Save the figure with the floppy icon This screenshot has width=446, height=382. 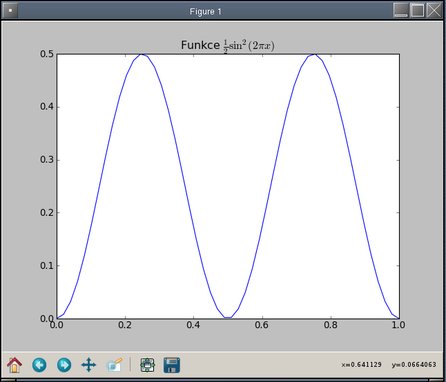pos(172,365)
